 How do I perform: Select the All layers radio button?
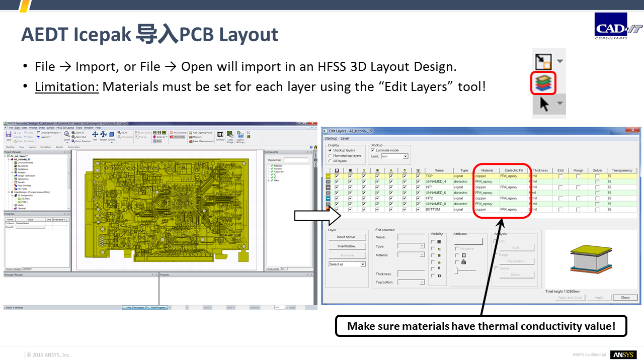click(331, 161)
